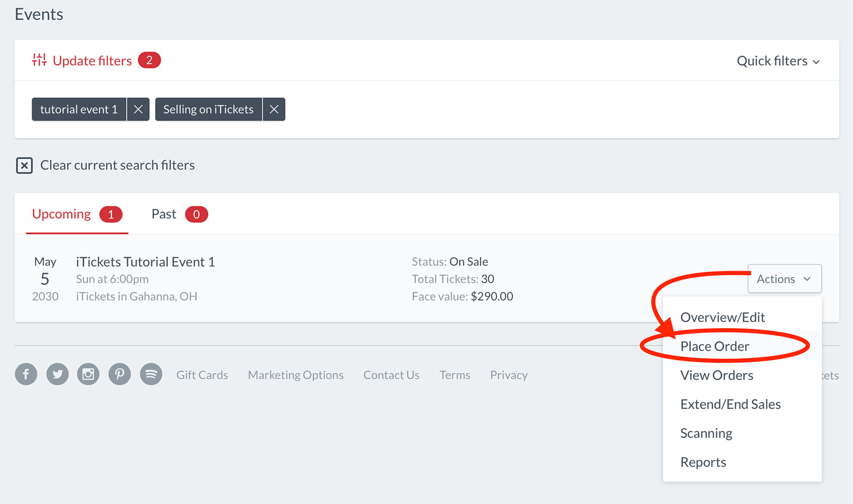The height and width of the screenshot is (504, 853).
Task: Switch to the Past tab
Action: (x=179, y=214)
